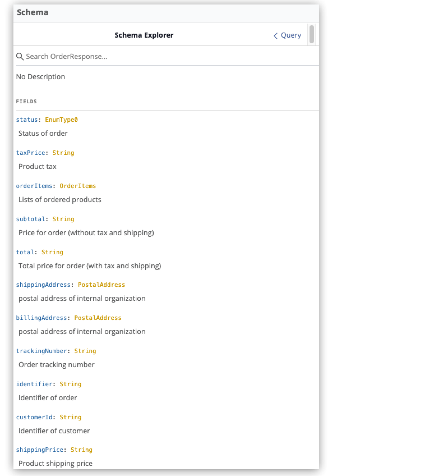Open the OrderItems type definition
448x476 pixels.
click(78, 186)
